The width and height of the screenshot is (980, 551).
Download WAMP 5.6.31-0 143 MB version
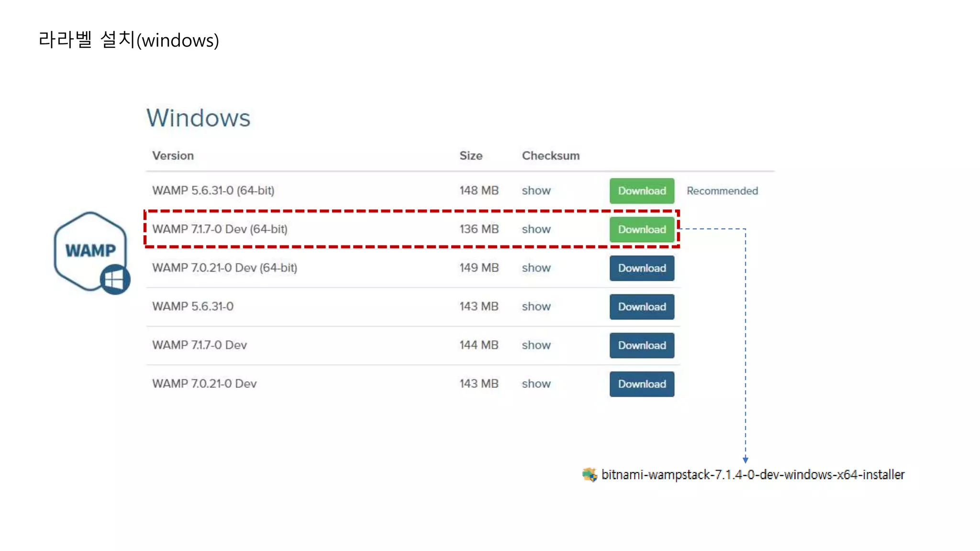[641, 307]
